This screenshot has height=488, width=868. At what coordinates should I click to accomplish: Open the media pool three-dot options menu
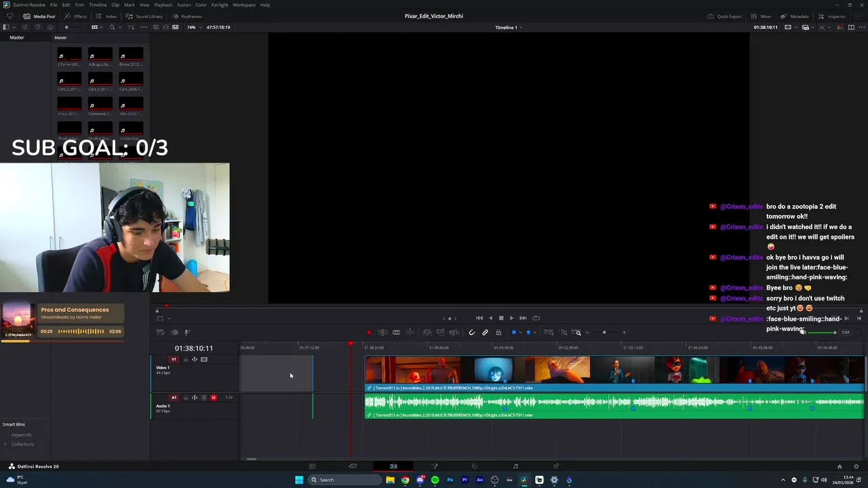(x=144, y=27)
